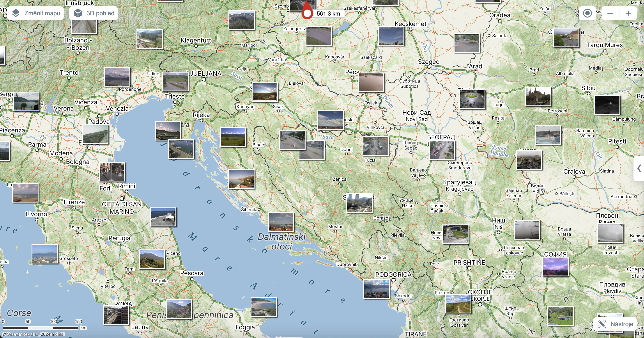Expand the side panel with left chevron

tap(639, 168)
